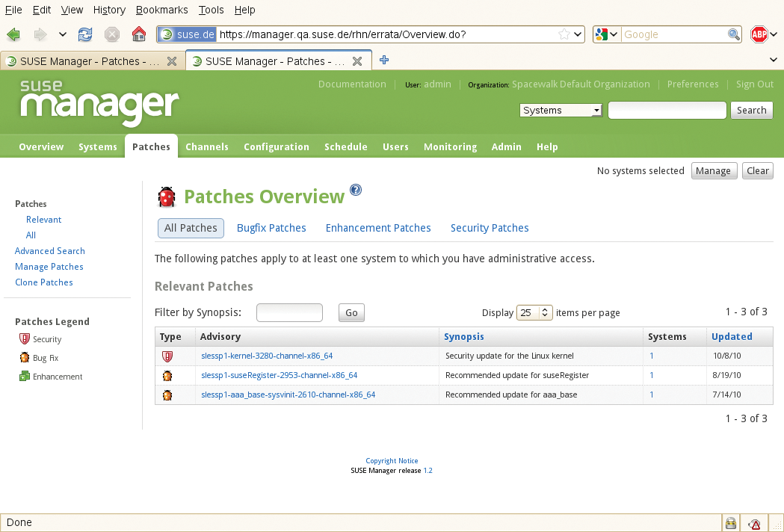Click the Security shield icon in Patches Legend

click(x=23, y=339)
